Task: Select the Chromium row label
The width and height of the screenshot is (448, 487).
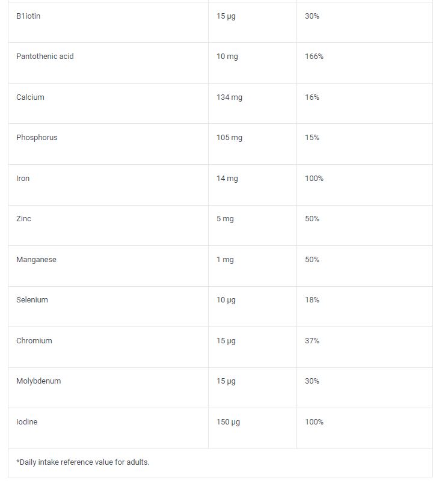Action: click(34, 341)
